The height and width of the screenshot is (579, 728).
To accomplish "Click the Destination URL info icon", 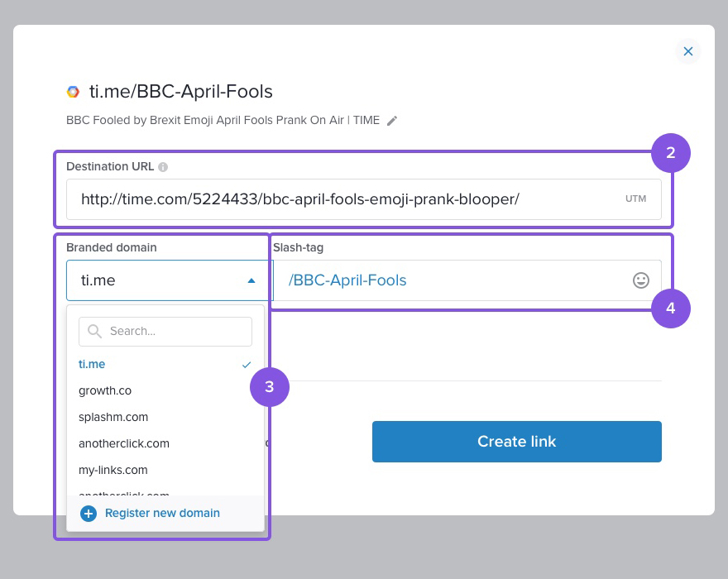I will point(163,167).
